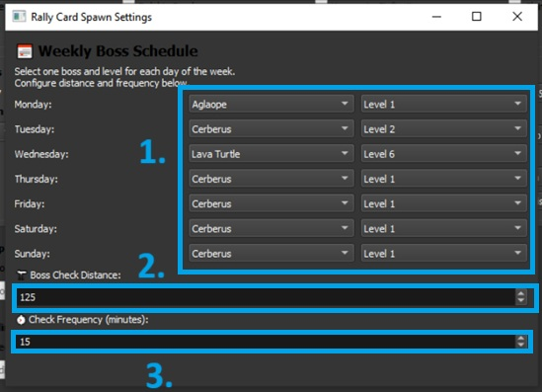542x392 pixels.
Task: Click the Rally Card Spawn Settings title icon
Action: coord(19,16)
